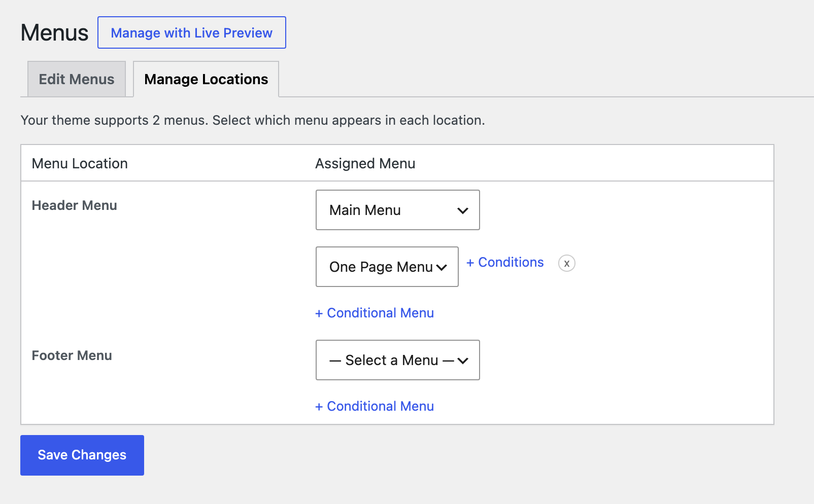Open the One Page Menu conditional dropdown
The height and width of the screenshot is (504, 814).
387,267
